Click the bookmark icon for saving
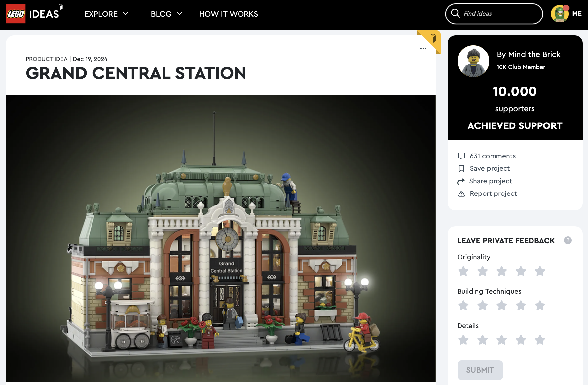Viewport: 588px width, 385px height. [x=461, y=169]
